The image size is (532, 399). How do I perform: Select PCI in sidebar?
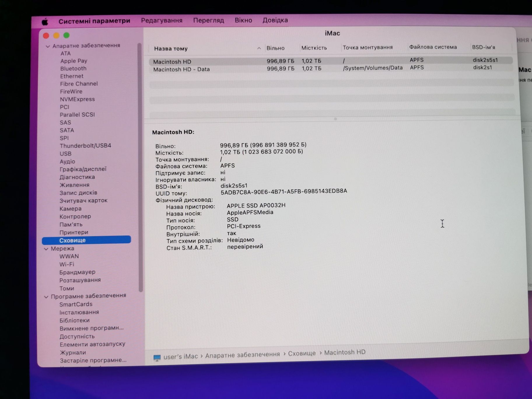[64, 107]
